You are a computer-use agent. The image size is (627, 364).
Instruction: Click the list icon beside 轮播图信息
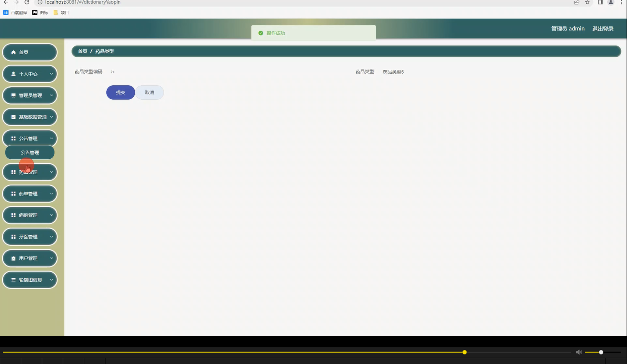[x=13, y=280]
